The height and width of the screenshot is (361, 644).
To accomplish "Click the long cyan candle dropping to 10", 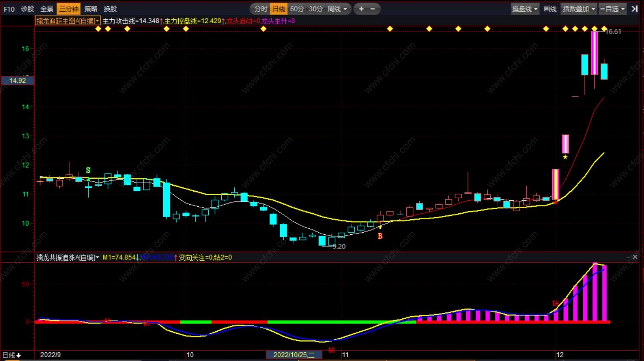I will coord(167,200).
